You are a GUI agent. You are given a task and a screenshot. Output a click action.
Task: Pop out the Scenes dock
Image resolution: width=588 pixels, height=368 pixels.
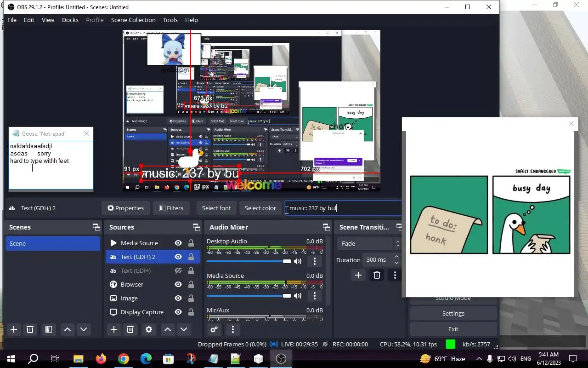click(96, 227)
